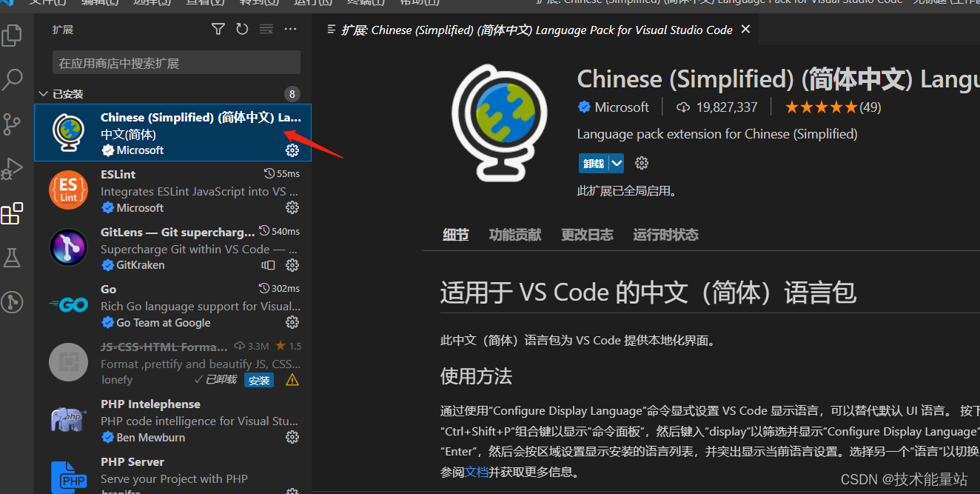Select Chinese (Simplified) extension in list
Screen dimensions: 980x494
[x=172, y=133]
